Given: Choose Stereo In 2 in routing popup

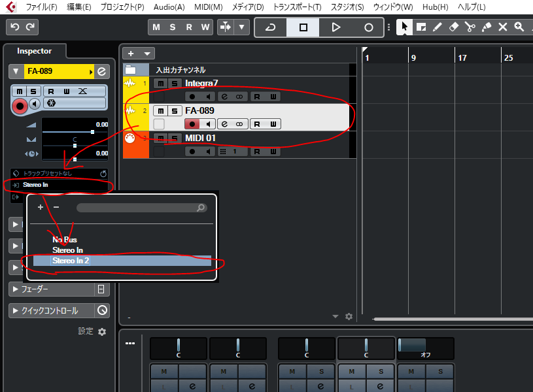Looking at the screenshot, I should pyautogui.click(x=122, y=261).
